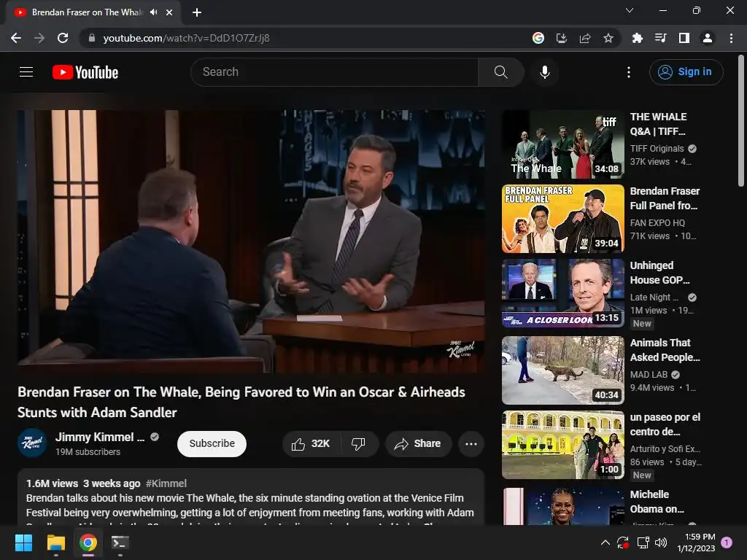Focus the YouTube Search field
The image size is (747, 560).
tap(334, 72)
